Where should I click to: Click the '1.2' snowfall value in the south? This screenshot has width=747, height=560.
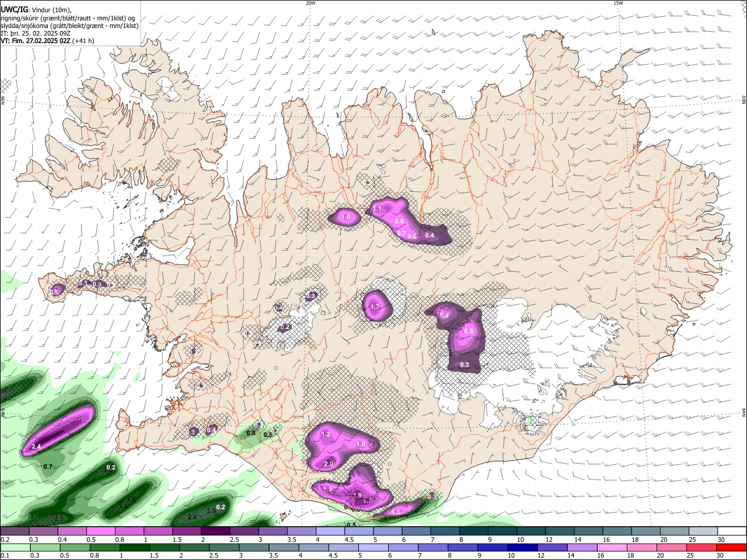click(326, 434)
